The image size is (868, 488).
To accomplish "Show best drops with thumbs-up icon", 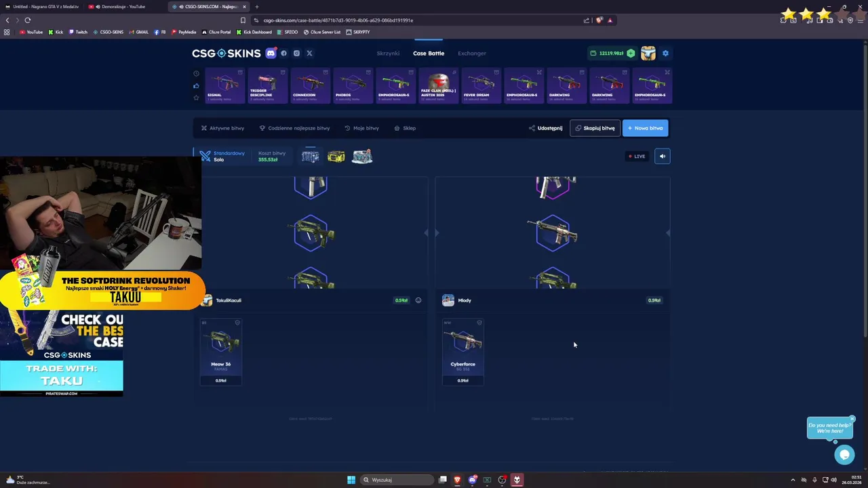I will (x=196, y=85).
